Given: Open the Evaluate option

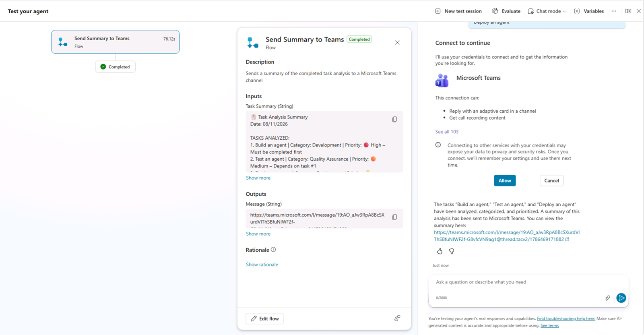Looking at the screenshot, I should (x=506, y=11).
